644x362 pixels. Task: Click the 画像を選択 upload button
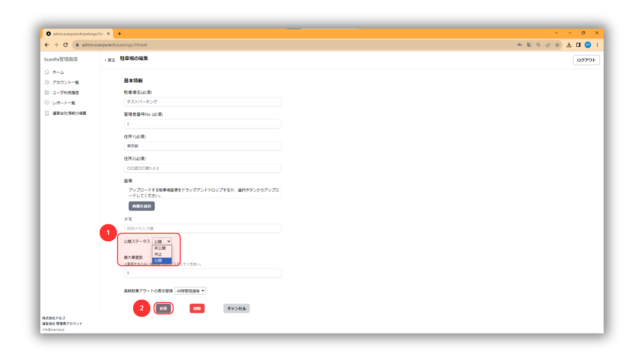click(x=142, y=206)
